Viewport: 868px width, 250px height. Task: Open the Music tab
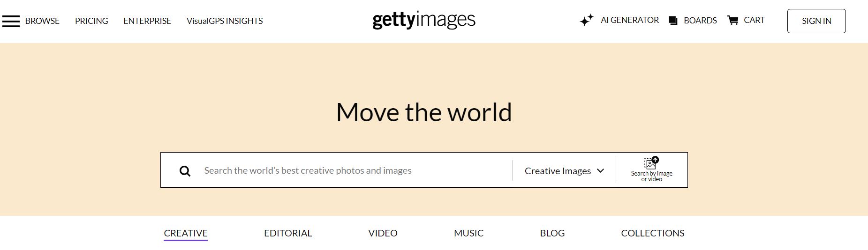[468, 233]
